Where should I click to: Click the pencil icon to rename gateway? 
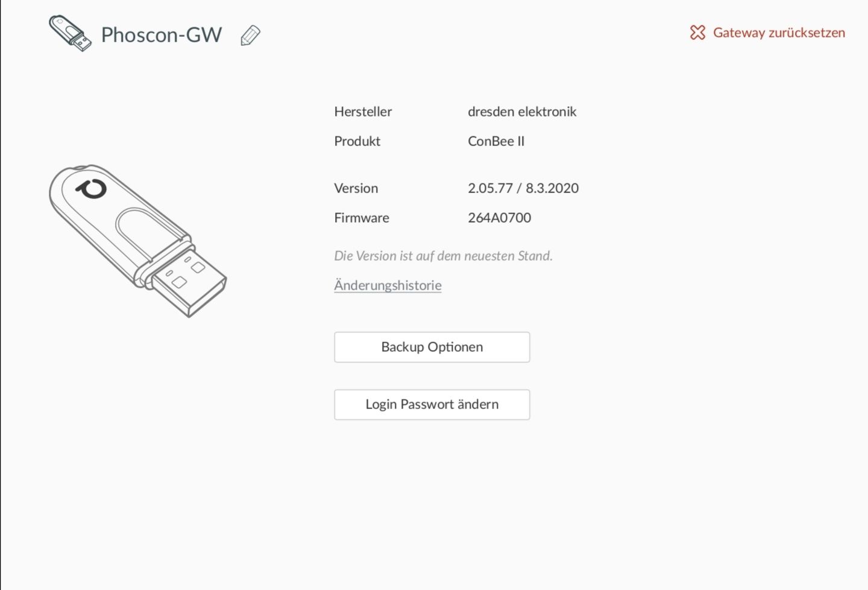click(250, 36)
